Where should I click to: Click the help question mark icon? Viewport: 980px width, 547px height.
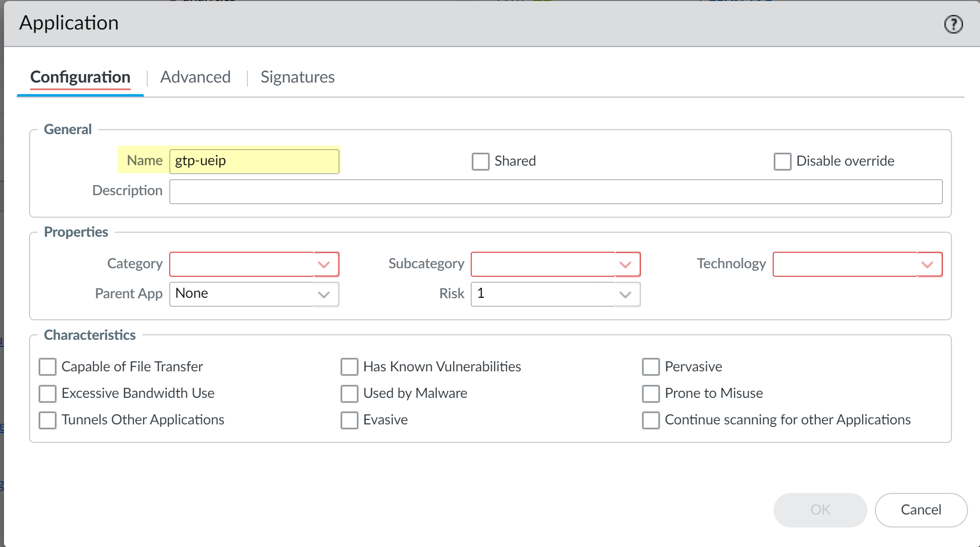point(953,24)
